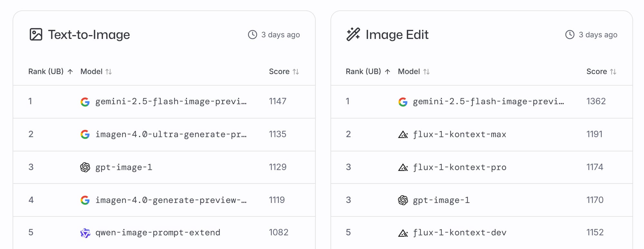Sort the Text-to-Image table by Score
The width and height of the screenshot is (644, 249).
[x=284, y=71]
